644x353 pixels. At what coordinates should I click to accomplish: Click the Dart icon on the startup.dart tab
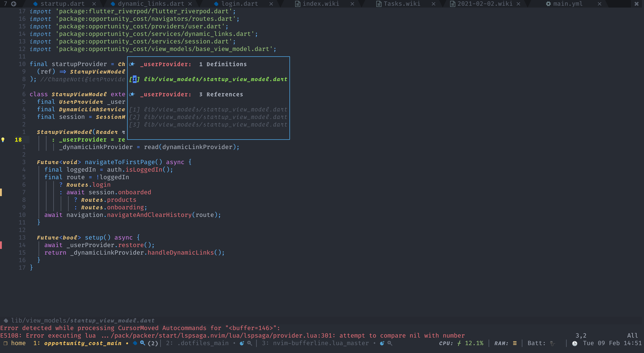36,4
